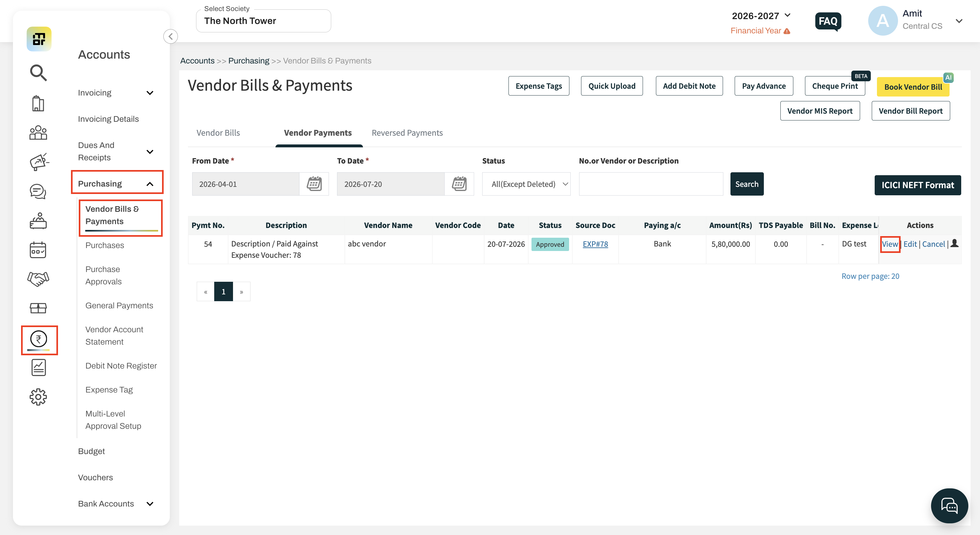The height and width of the screenshot is (535, 980).
Task: Open the inventory box sidebar icon
Action: point(38,308)
